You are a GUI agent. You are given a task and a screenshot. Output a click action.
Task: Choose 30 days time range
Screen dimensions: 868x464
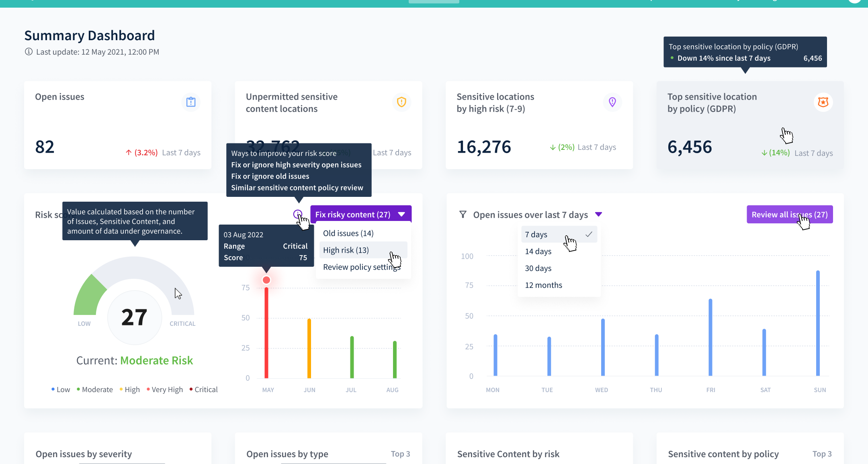pyautogui.click(x=559, y=268)
